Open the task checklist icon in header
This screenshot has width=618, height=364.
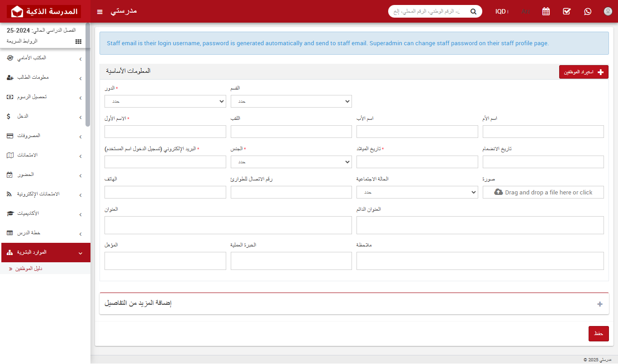[567, 11]
